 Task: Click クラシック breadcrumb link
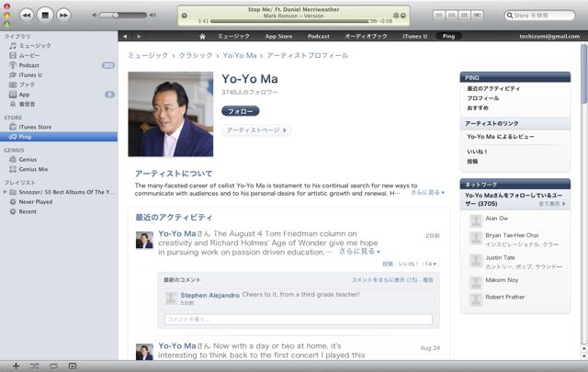(196, 55)
